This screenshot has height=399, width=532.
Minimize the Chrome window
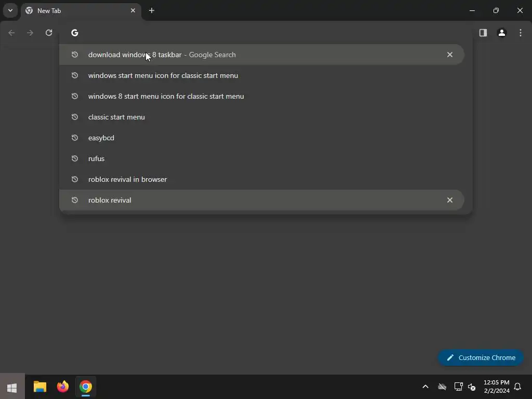coord(472,10)
